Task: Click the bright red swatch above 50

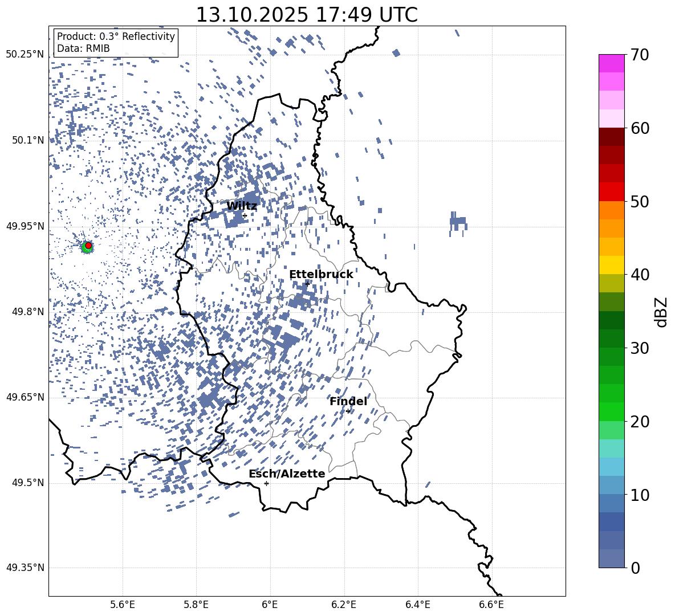Action: coord(611,192)
